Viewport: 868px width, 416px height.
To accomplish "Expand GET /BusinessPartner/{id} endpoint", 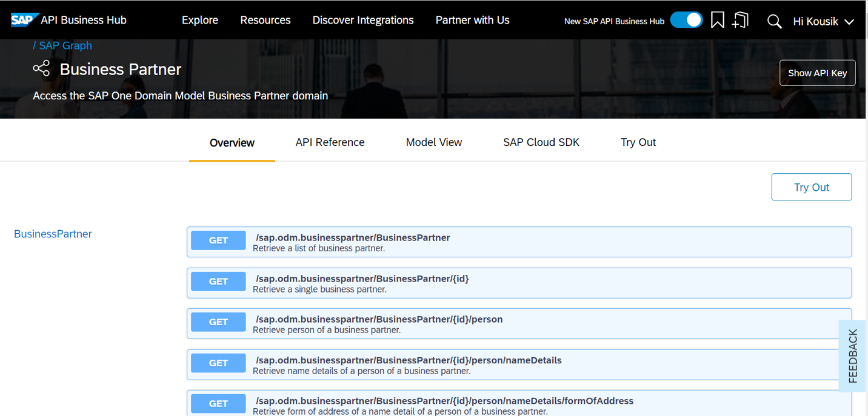I will 519,283.
